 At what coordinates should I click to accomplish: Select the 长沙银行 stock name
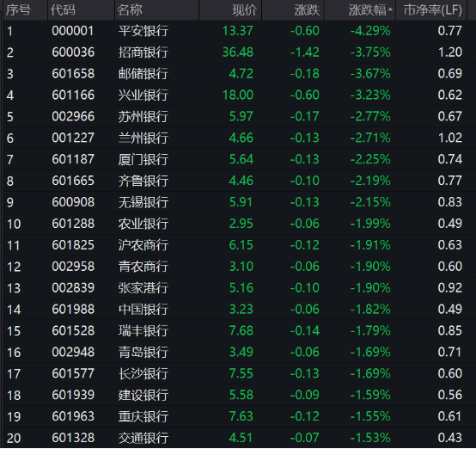(x=143, y=373)
